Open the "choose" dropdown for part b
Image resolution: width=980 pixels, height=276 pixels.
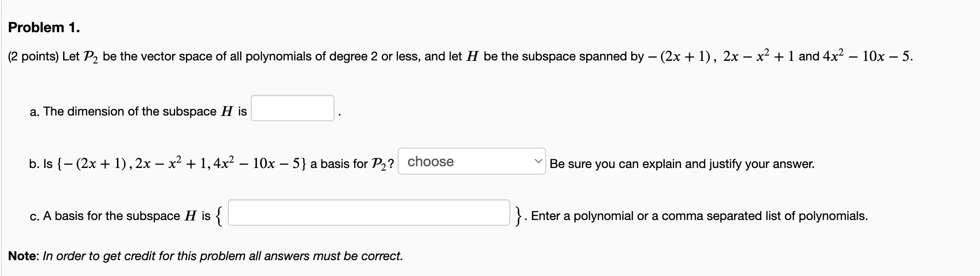click(471, 162)
